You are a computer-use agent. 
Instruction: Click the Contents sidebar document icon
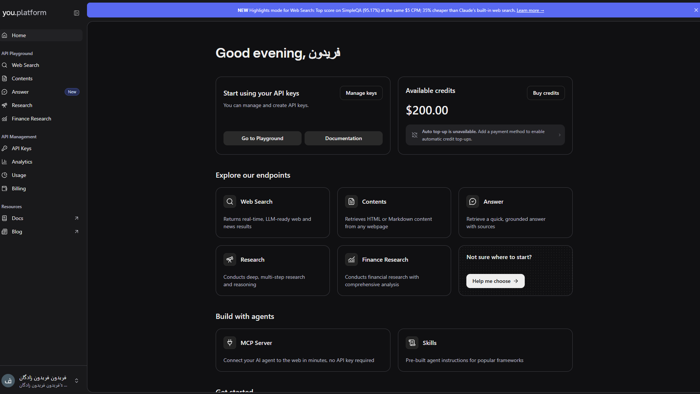4,79
